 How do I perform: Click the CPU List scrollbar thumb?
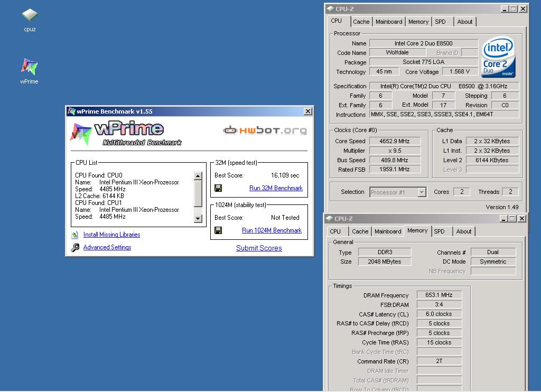pos(198,193)
